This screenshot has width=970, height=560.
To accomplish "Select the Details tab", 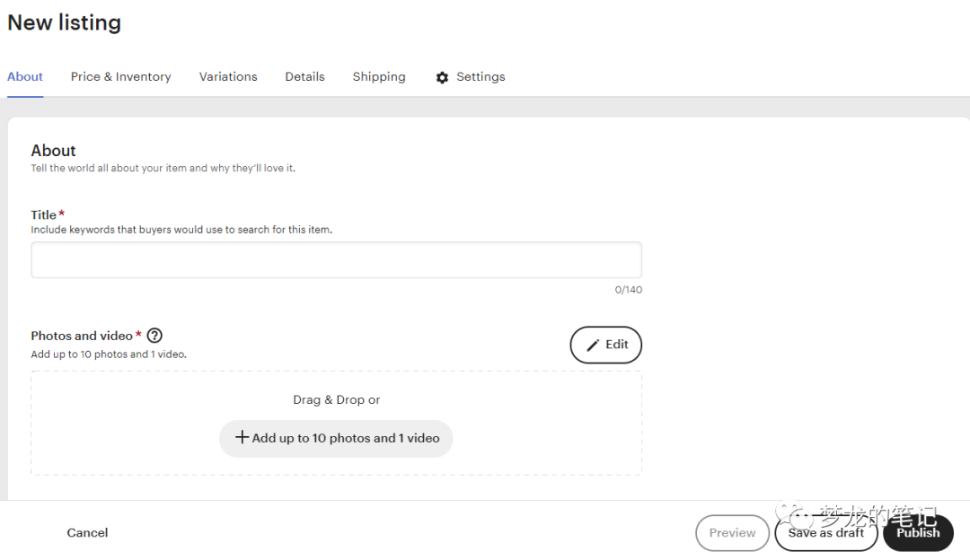I will (x=304, y=77).
